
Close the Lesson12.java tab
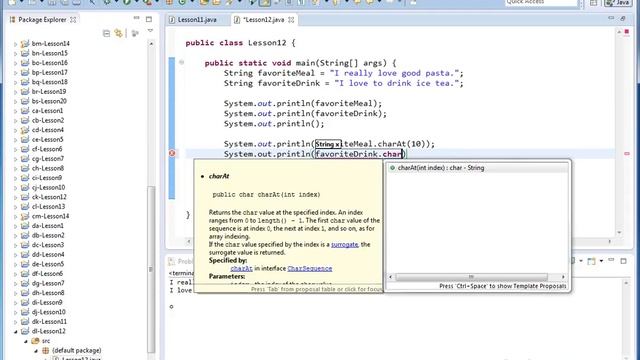(x=291, y=20)
